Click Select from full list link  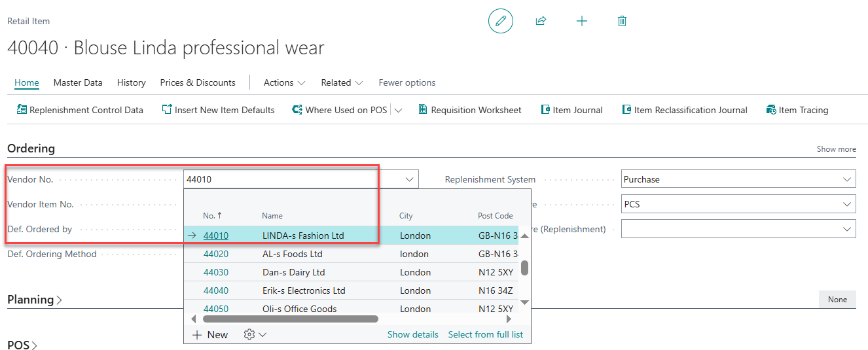pyautogui.click(x=485, y=334)
